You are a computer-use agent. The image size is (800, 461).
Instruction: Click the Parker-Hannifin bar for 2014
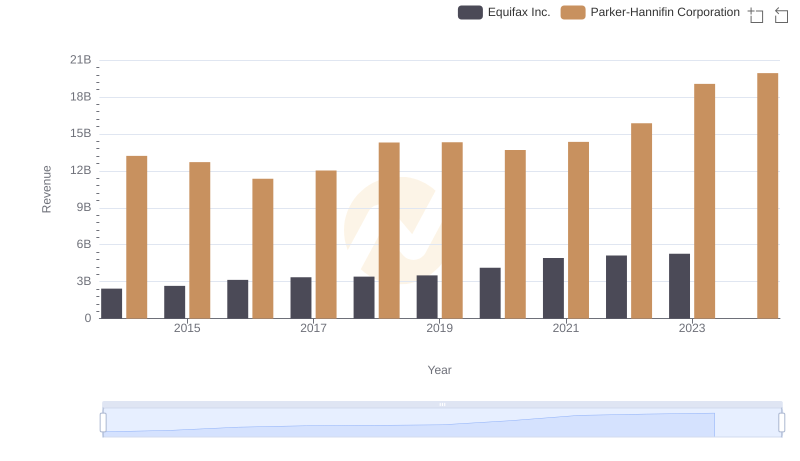click(x=137, y=237)
